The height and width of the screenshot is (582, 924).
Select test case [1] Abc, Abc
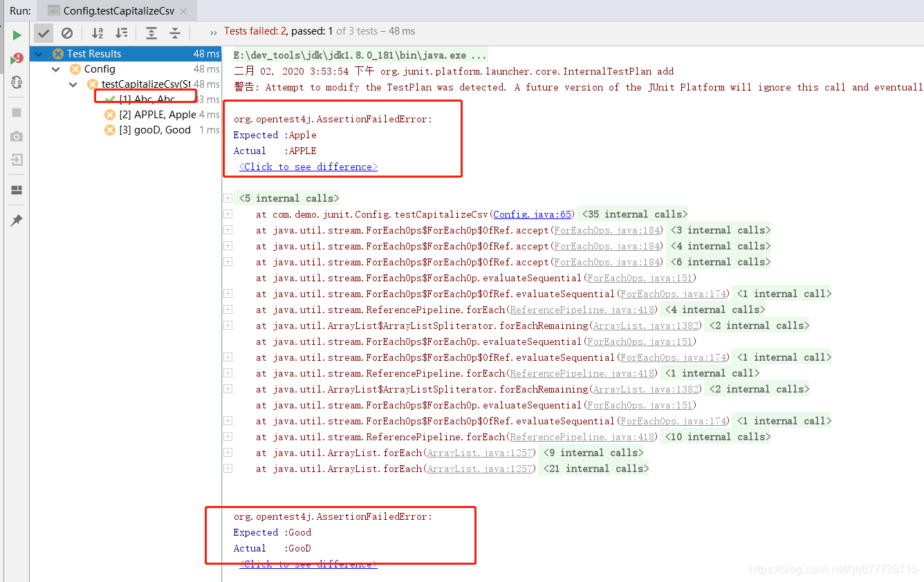tap(126, 100)
